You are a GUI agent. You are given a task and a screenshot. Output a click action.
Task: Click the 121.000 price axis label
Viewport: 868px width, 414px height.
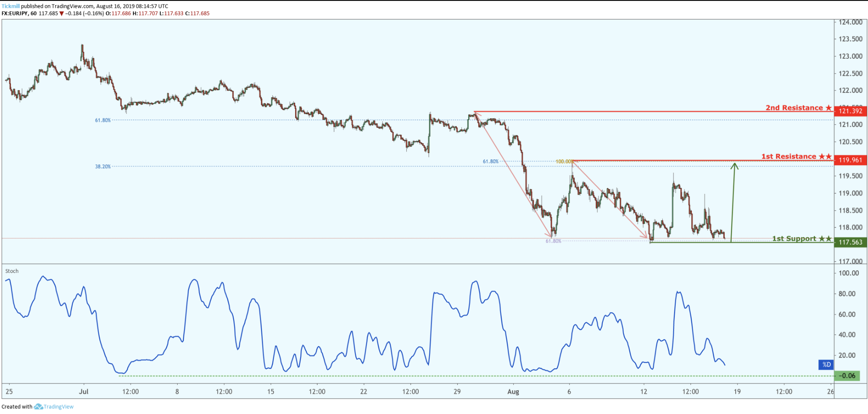[851, 125]
